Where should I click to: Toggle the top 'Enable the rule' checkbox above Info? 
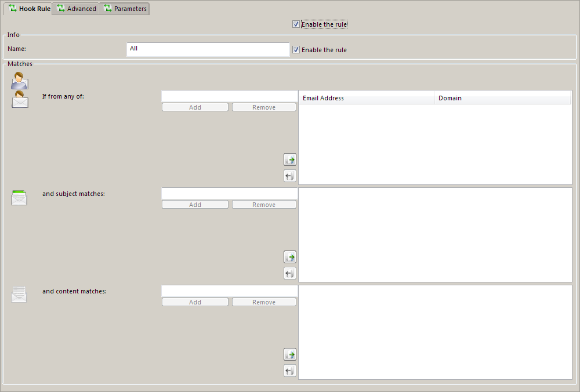[x=296, y=24]
